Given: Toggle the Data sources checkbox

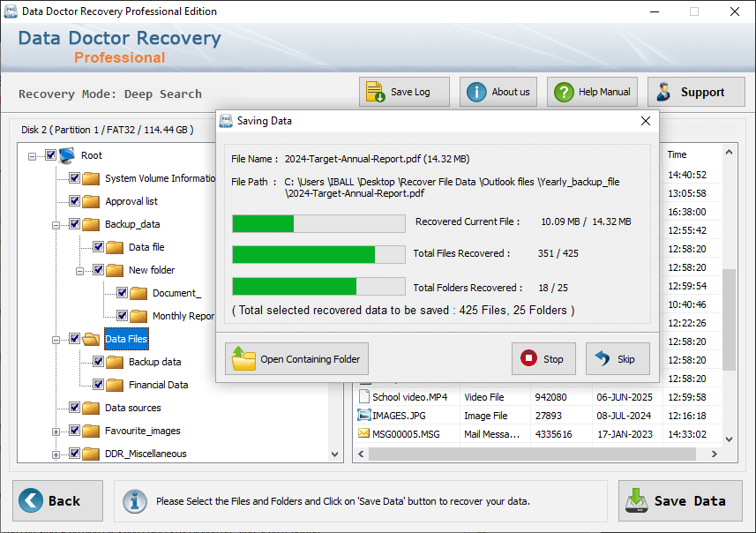Looking at the screenshot, I should [x=74, y=407].
